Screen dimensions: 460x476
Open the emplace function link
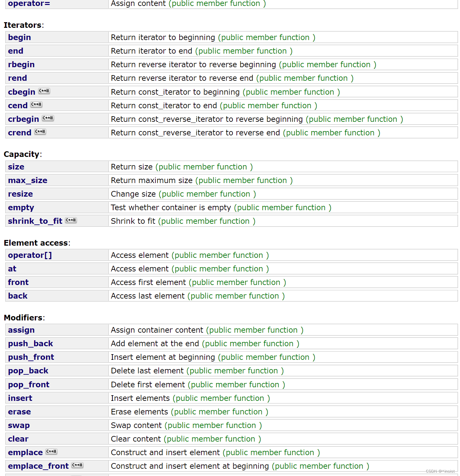pos(25,452)
